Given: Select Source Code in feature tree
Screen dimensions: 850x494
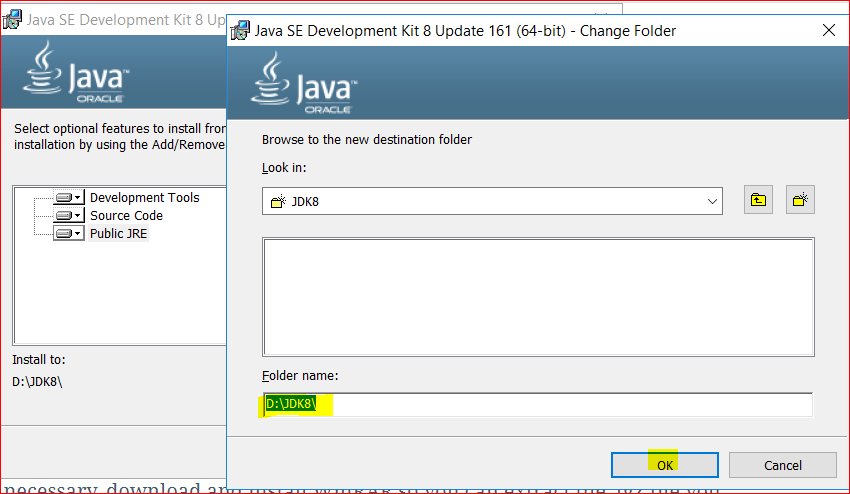Looking at the screenshot, I should pyautogui.click(x=126, y=215).
